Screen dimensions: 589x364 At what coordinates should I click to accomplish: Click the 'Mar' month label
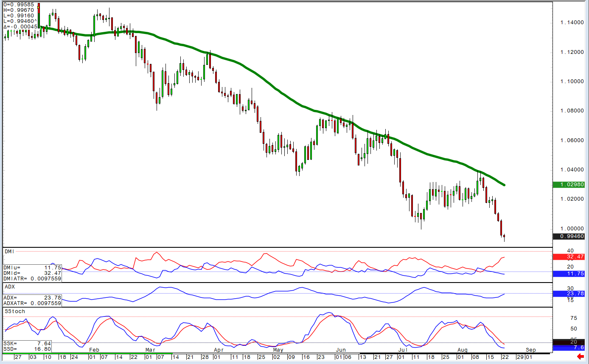click(x=151, y=350)
